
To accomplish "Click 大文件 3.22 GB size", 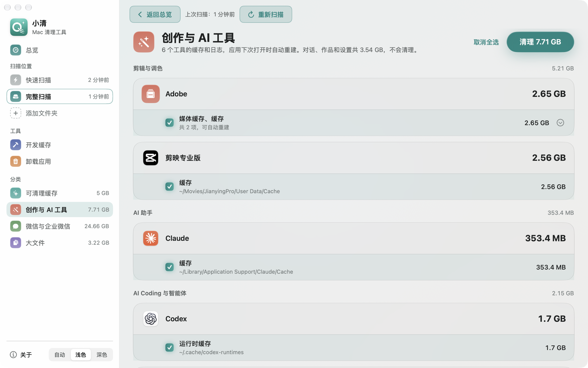I will pos(99,243).
